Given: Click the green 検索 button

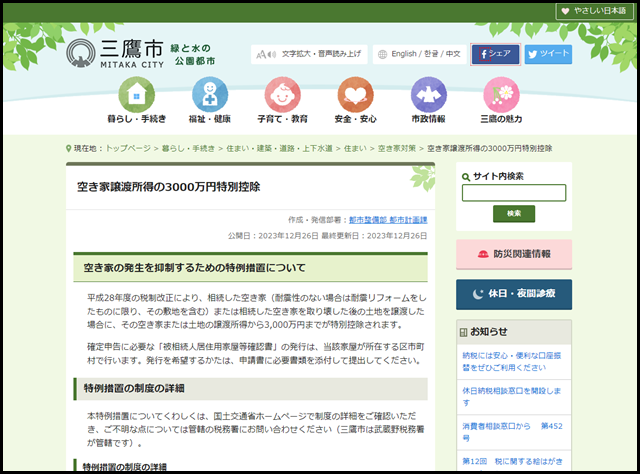Looking at the screenshot, I should coord(514,214).
